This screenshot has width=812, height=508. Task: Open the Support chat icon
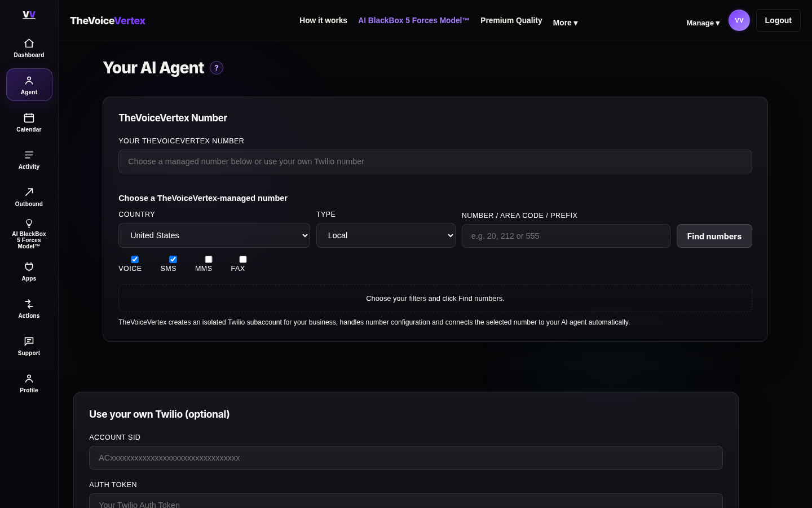click(29, 341)
